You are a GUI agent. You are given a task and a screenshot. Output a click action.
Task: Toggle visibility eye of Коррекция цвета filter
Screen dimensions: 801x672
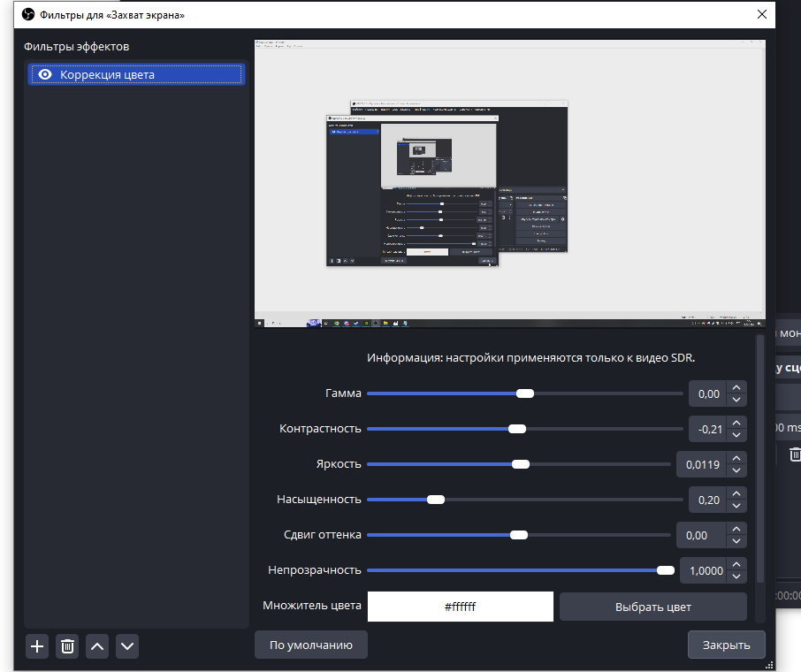click(x=45, y=74)
